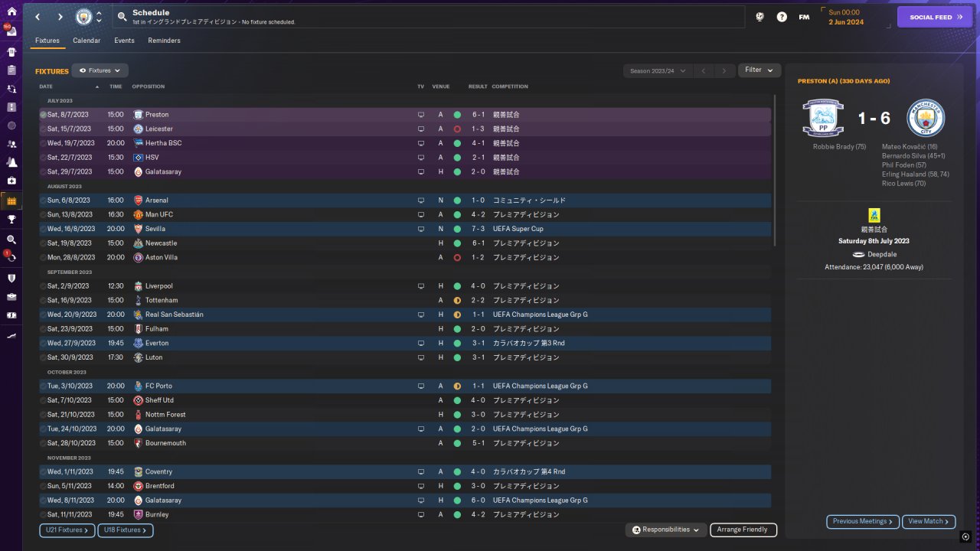The image size is (980, 551).
Task: Open the Competitions trophy icon in the sidebar
Action: [x=11, y=220]
